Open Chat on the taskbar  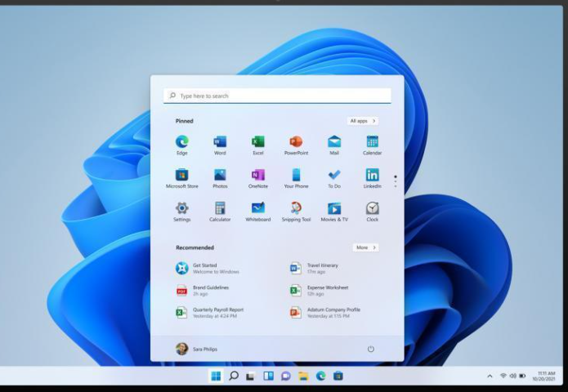pyautogui.click(x=286, y=376)
